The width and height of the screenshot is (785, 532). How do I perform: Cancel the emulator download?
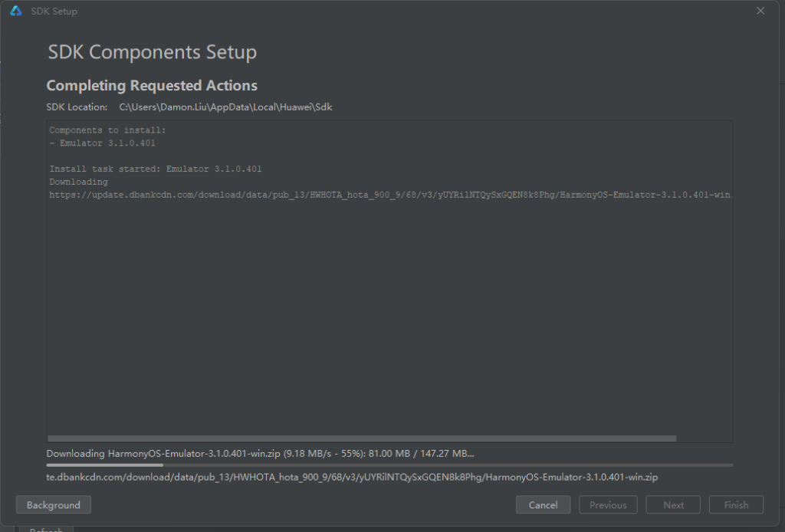point(543,505)
